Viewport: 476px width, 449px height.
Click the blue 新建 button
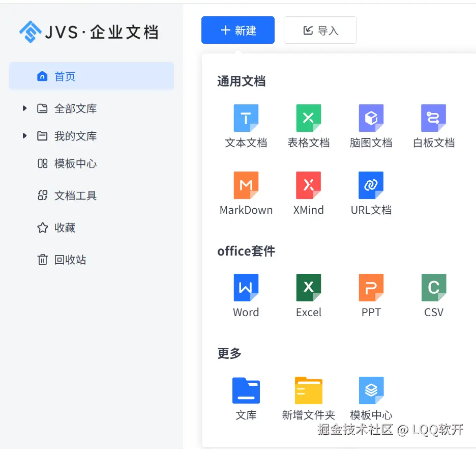click(237, 30)
